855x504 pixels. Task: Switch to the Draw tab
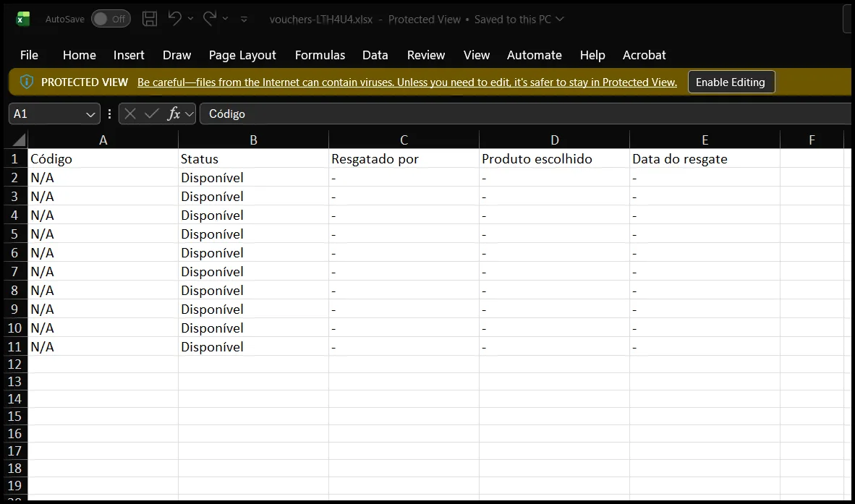click(176, 55)
